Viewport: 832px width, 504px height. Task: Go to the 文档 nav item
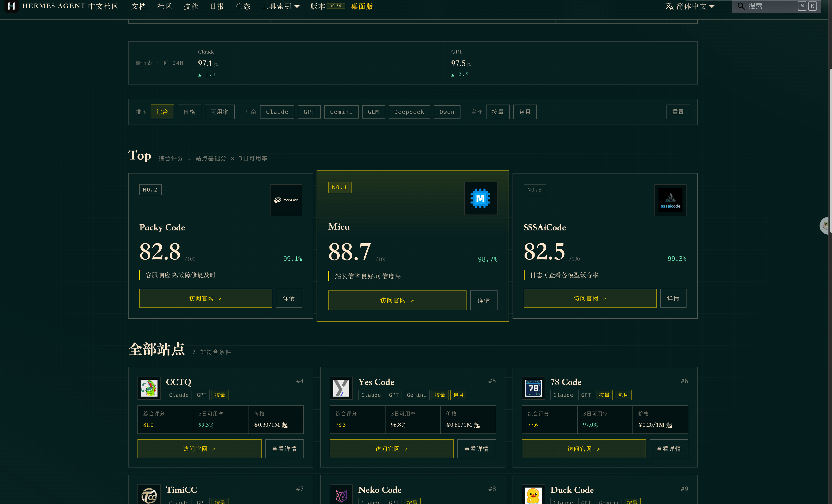[138, 6]
